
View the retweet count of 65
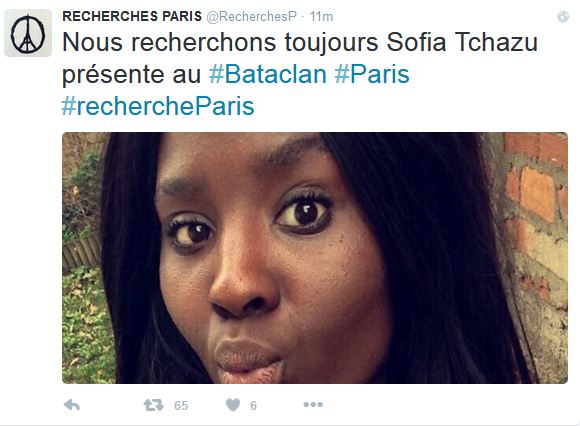pyautogui.click(x=181, y=406)
